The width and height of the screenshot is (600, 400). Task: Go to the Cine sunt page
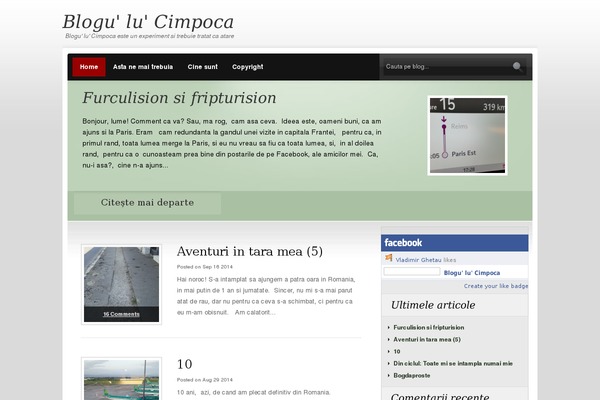[x=202, y=67]
